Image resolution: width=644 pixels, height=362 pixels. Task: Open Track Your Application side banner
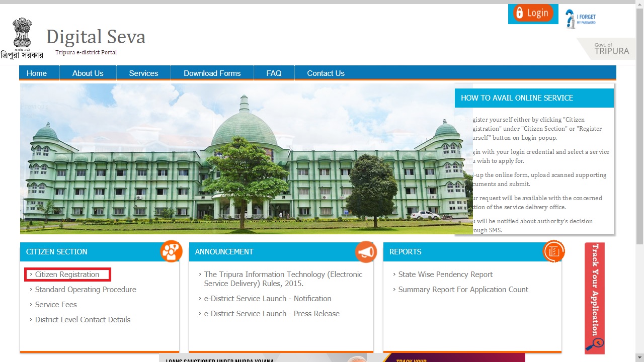coord(595,298)
